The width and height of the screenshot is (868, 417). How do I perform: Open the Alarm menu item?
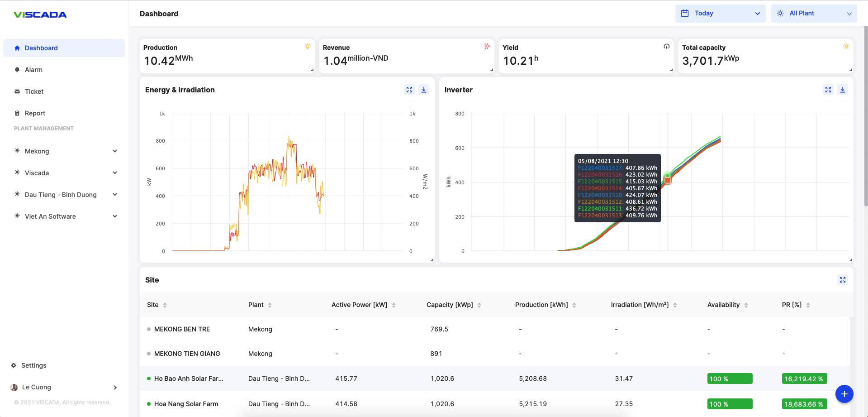pos(33,70)
